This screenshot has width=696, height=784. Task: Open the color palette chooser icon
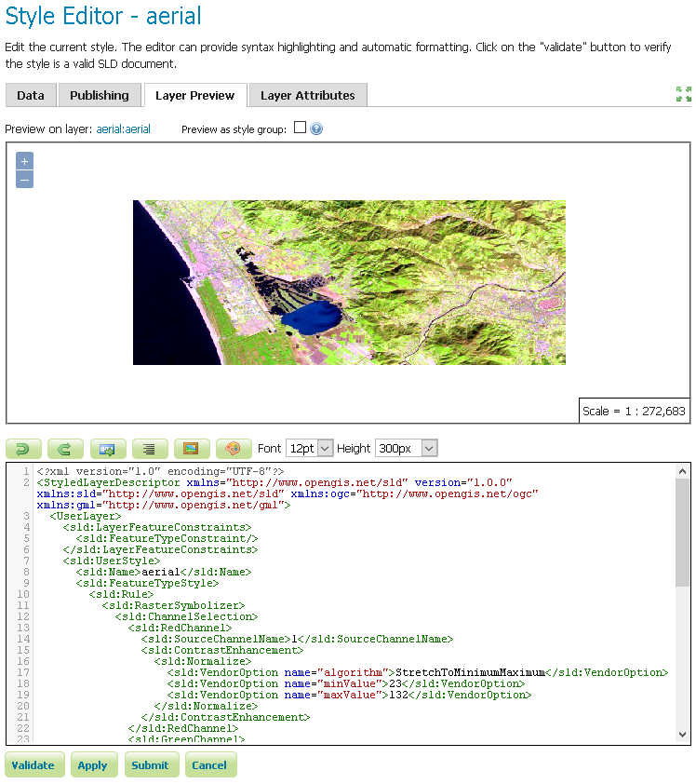[x=234, y=449]
